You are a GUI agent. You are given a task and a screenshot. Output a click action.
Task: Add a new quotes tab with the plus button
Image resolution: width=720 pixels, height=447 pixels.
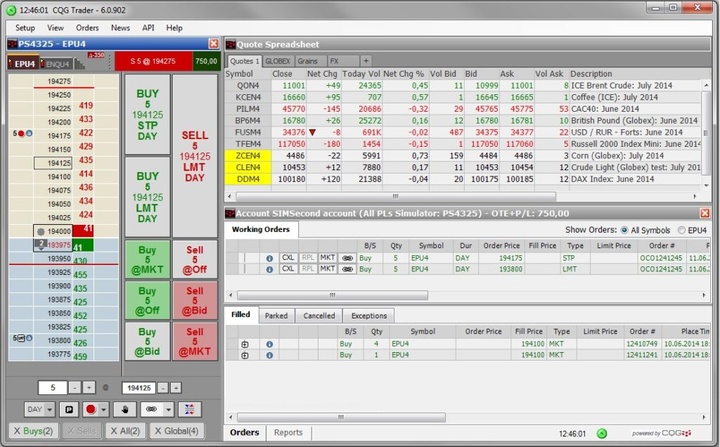(x=366, y=61)
